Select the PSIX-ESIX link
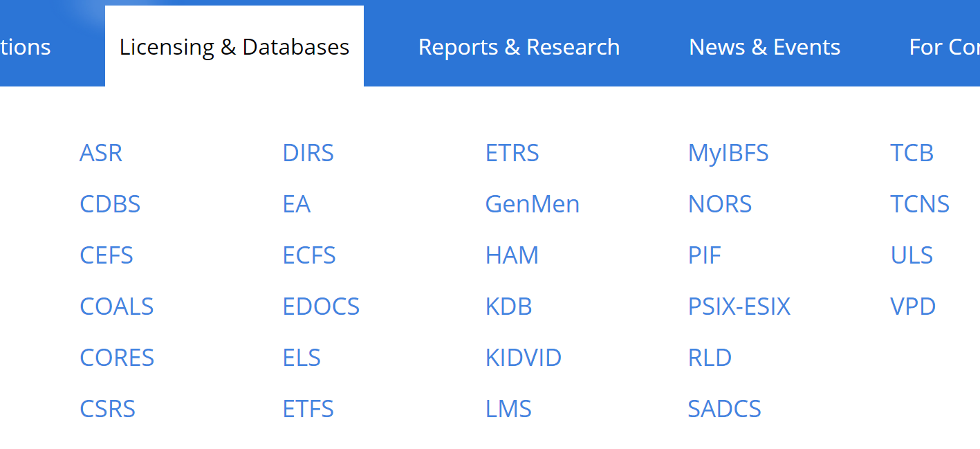This screenshot has width=980, height=449. point(739,306)
